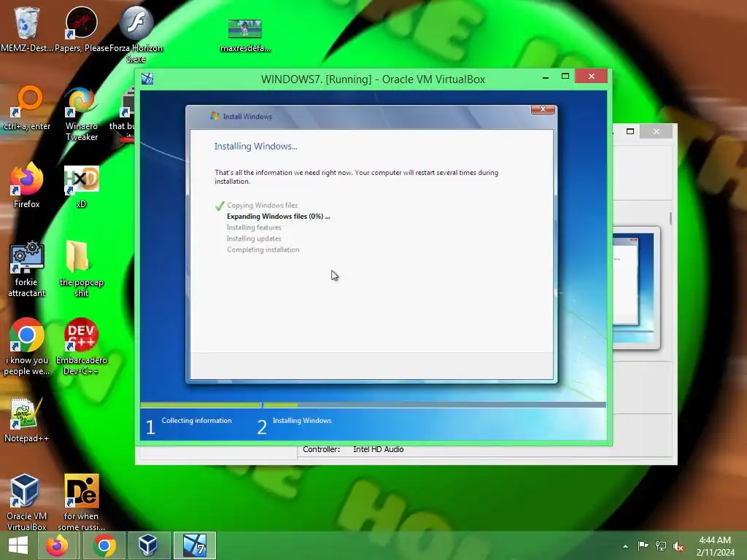This screenshot has height=560, width=747.
Task: Open the taskbar clock and date
Action: [x=715, y=546]
